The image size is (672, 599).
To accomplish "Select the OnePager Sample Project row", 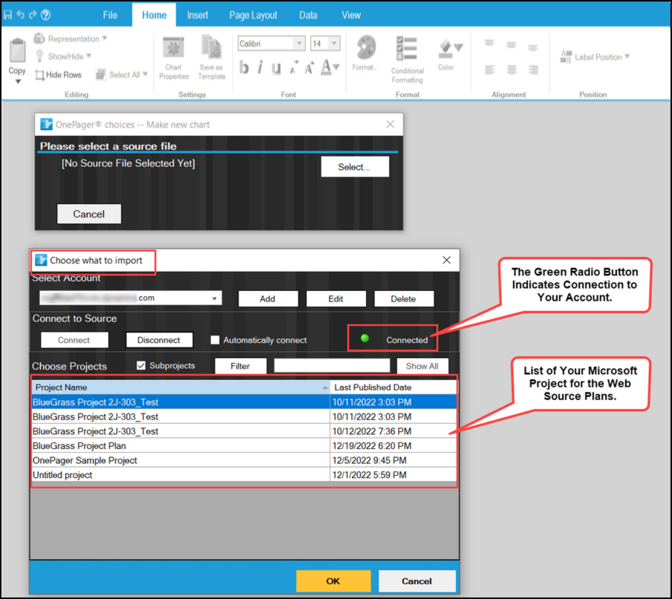I will click(x=244, y=460).
